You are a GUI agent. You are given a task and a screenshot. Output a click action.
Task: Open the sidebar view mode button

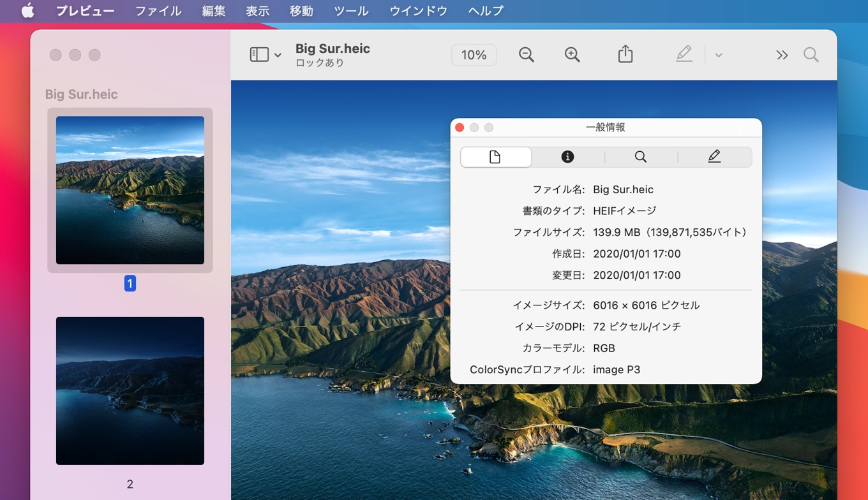pos(259,55)
